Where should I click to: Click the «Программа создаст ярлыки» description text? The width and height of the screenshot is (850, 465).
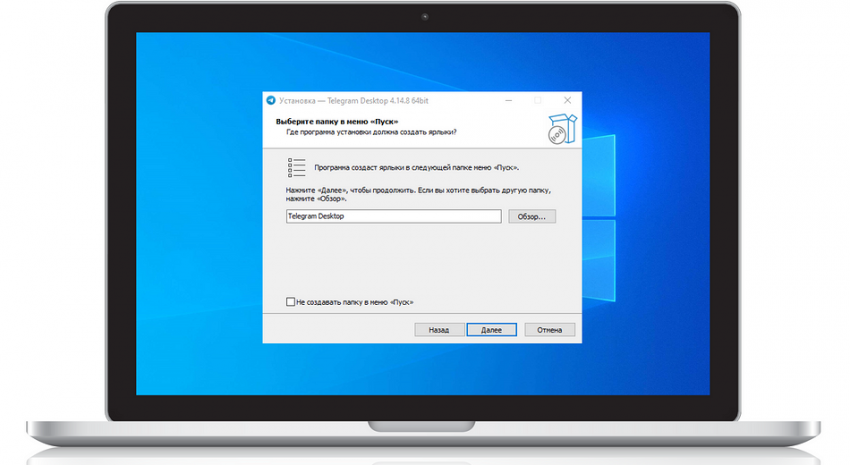416,167
